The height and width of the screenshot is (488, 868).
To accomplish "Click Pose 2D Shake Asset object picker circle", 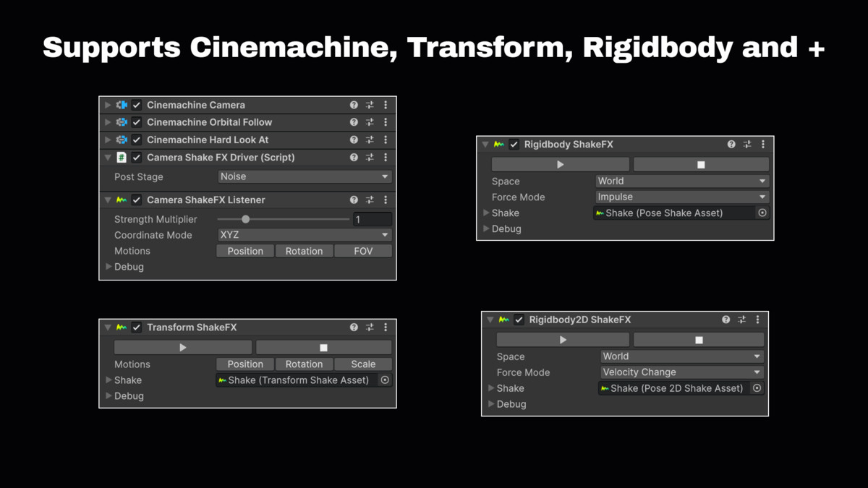I will 757,388.
